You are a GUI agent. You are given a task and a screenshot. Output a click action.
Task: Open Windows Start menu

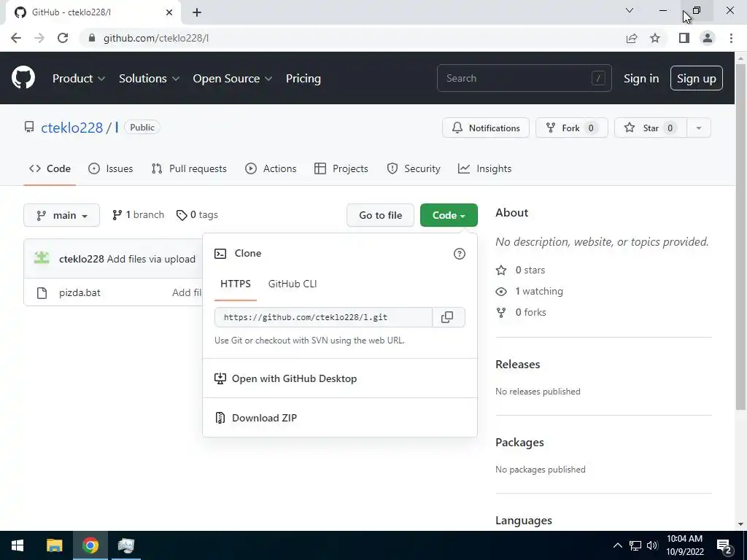click(x=18, y=545)
